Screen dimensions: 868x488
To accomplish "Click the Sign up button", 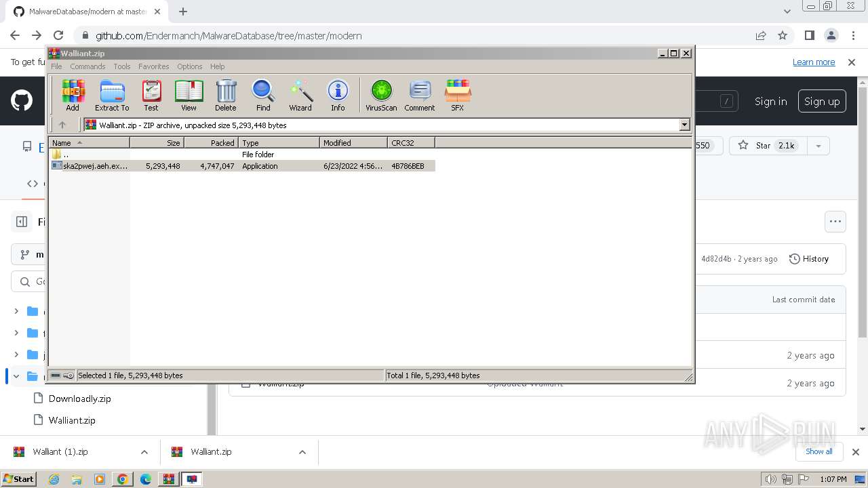I will [x=822, y=101].
